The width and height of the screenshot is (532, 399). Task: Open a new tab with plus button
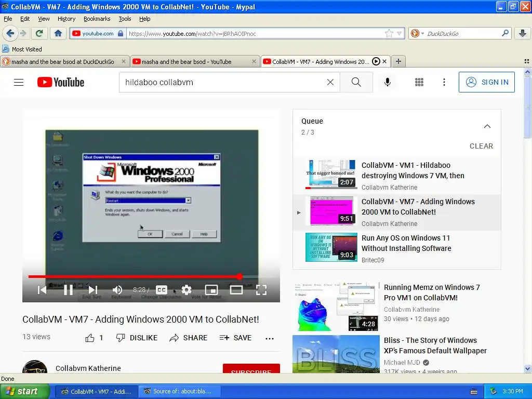click(398, 61)
